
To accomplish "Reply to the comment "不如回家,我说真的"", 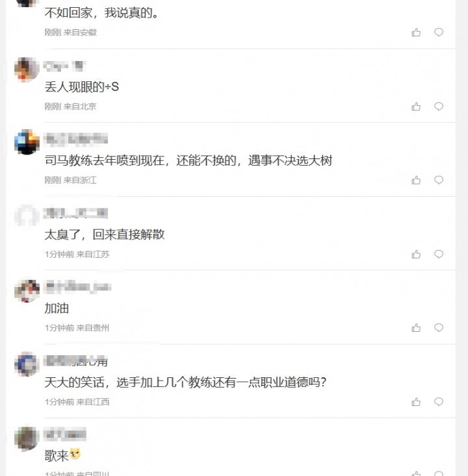I will 439,32.
